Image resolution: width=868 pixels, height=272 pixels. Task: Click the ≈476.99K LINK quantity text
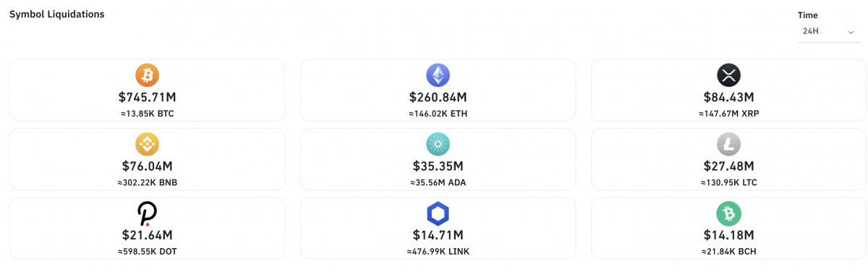pos(438,252)
